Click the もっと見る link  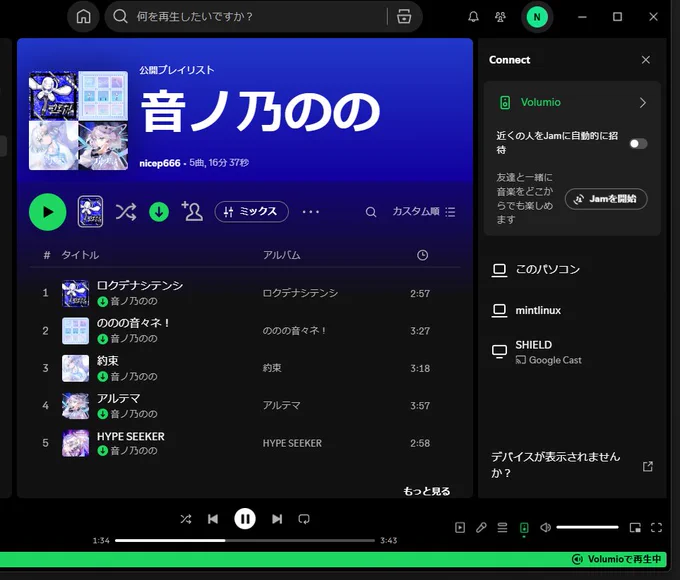427,491
